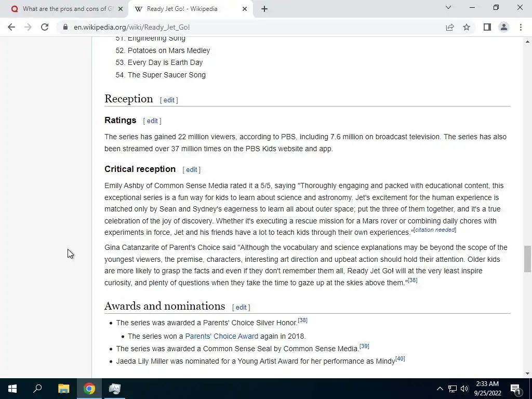Edit Awards and nominations section
The image size is (532, 399).
pyautogui.click(x=241, y=308)
